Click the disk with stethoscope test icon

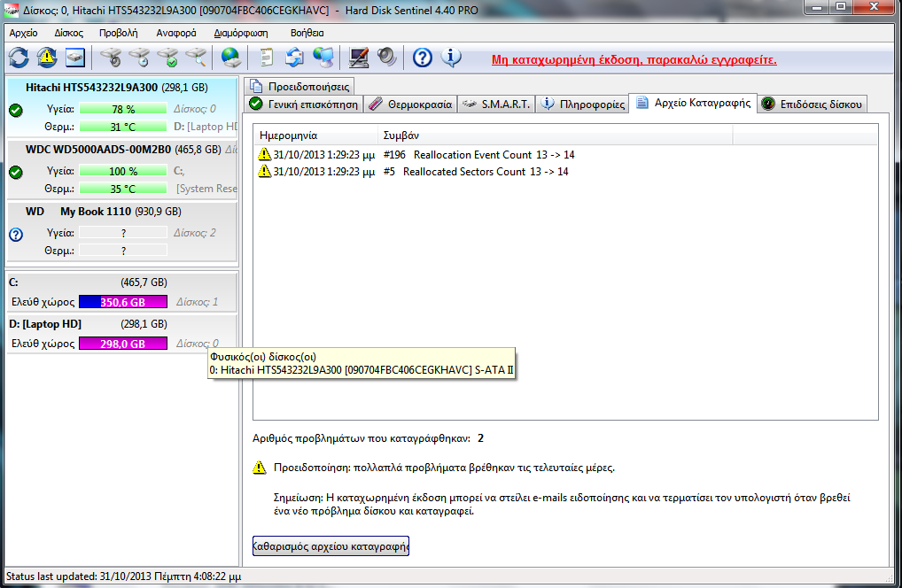click(x=111, y=57)
